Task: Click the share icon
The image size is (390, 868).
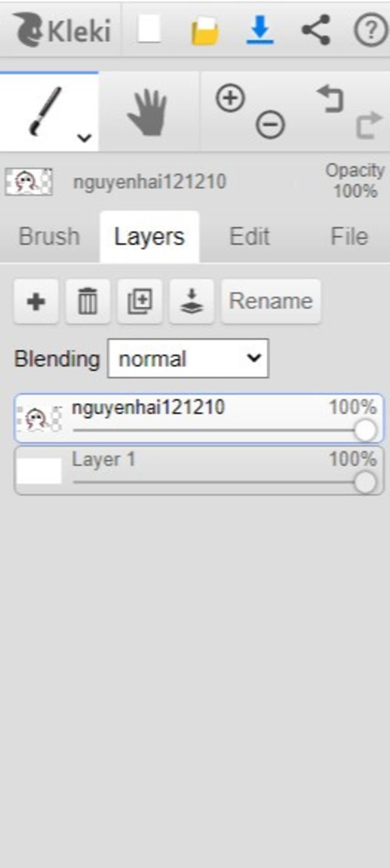Action: (315, 30)
